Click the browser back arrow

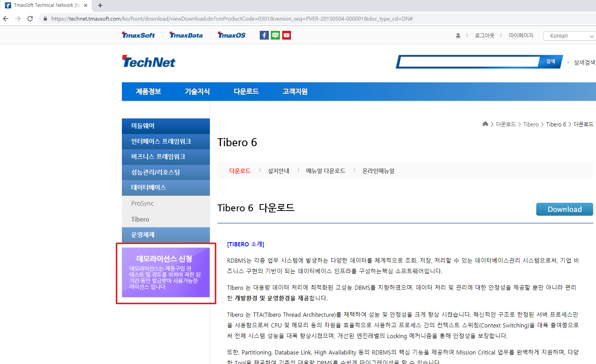point(6,19)
